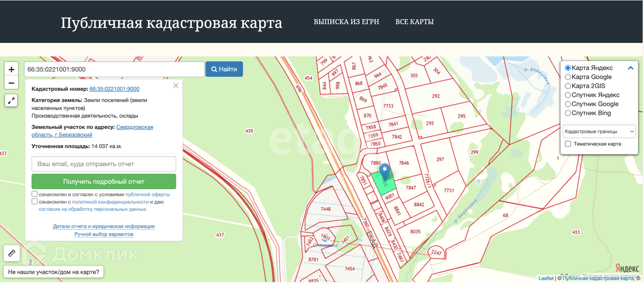Check the публичной оферты agreement box
This screenshot has width=644, height=283.
[35, 194]
